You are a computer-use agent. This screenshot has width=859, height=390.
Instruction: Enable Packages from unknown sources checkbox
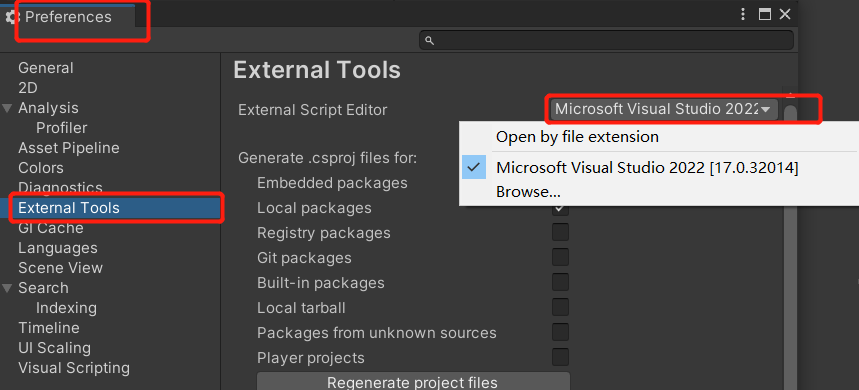click(560, 332)
